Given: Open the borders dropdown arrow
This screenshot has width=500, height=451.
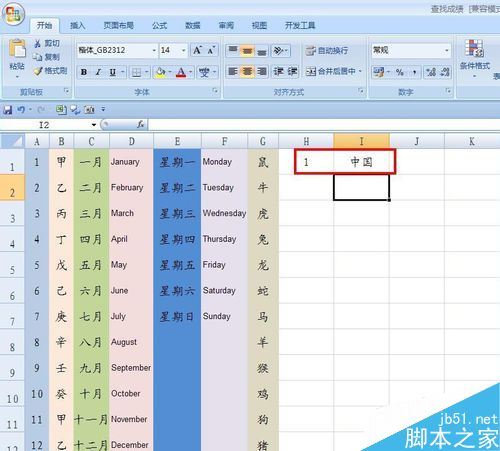Looking at the screenshot, I should (x=146, y=72).
